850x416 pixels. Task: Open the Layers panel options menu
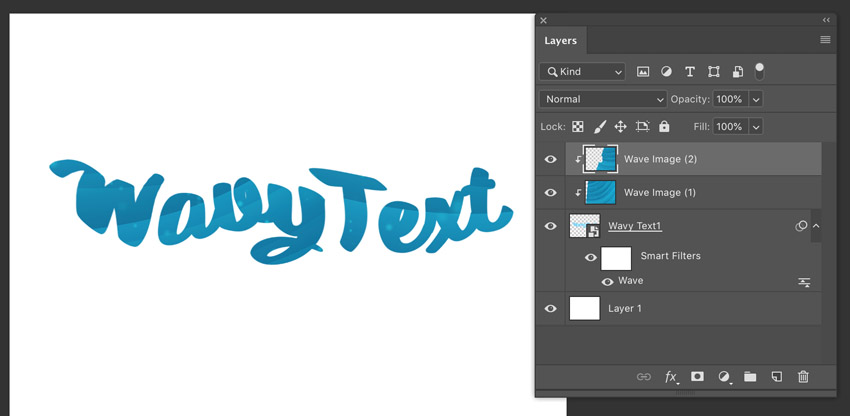click(825, 40)
